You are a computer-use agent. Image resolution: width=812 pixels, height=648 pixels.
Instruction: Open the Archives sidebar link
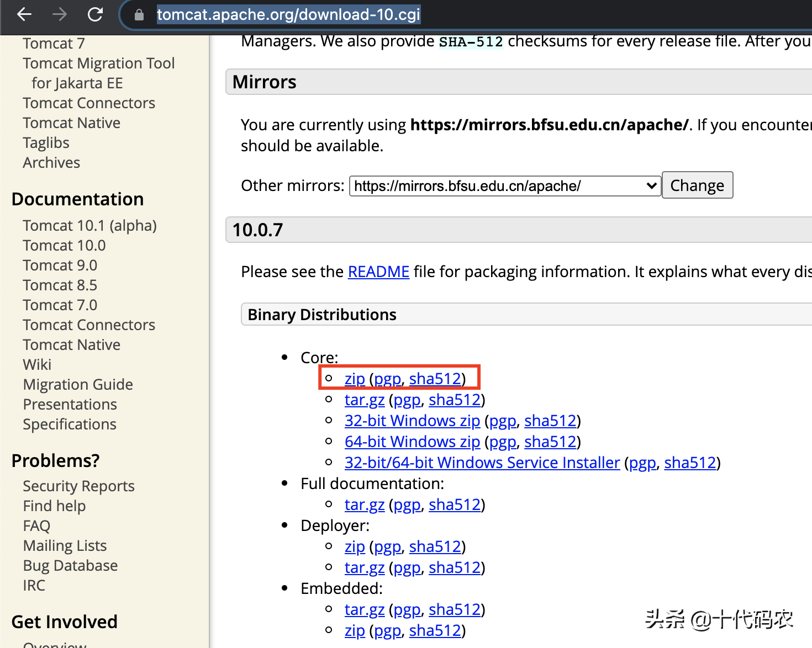(51, 162)
